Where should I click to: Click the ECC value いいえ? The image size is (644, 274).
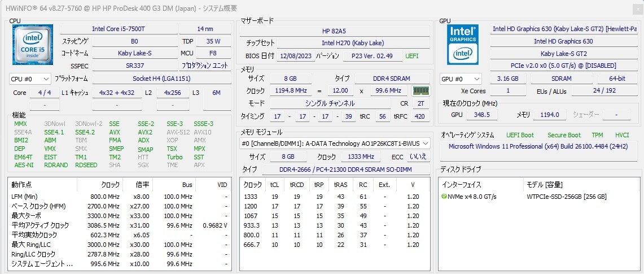(x=419, y=156)
